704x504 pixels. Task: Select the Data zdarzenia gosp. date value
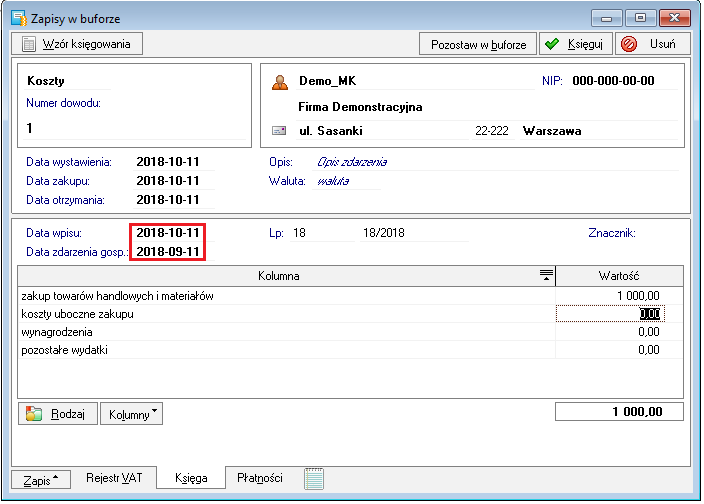[168, 252]
